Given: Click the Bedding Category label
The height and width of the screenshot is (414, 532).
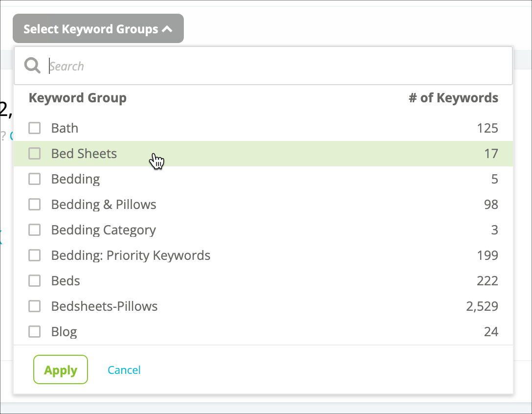Looking at the screenshot, I should [104, 230].
